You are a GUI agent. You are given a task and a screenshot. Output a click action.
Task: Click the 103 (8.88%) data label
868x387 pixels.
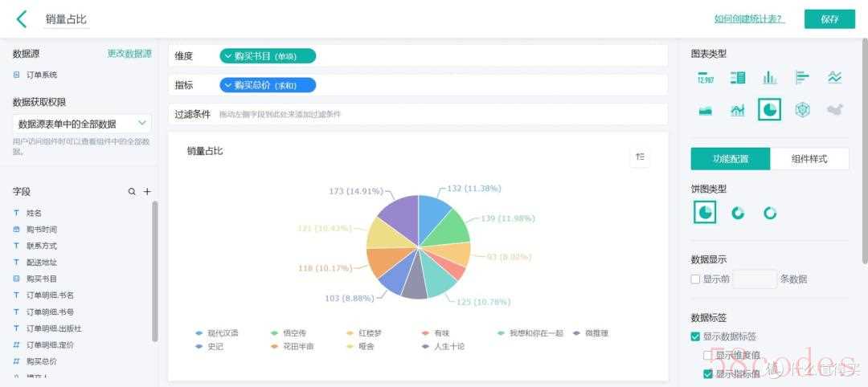[349, 298]
